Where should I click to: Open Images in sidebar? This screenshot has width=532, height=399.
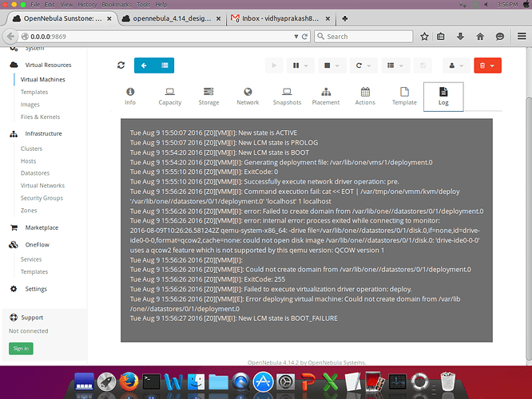[30, 105]
